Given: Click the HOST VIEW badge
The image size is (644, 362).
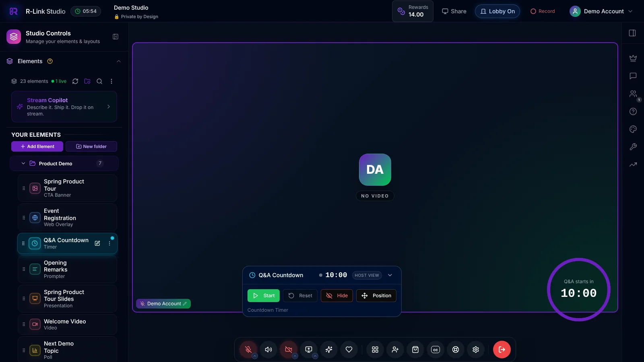Looking at the screenshot, I should [x=367, y=275].
